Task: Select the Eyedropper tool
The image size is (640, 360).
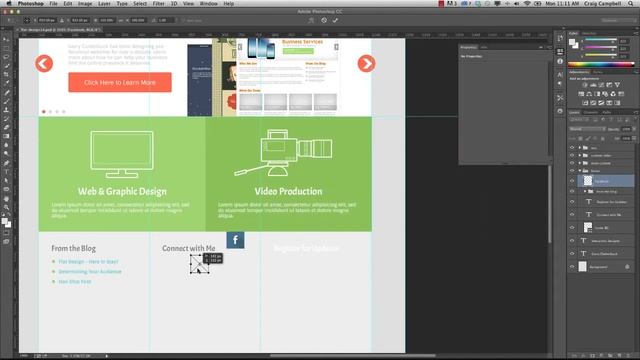Action: tap(6, 83)
